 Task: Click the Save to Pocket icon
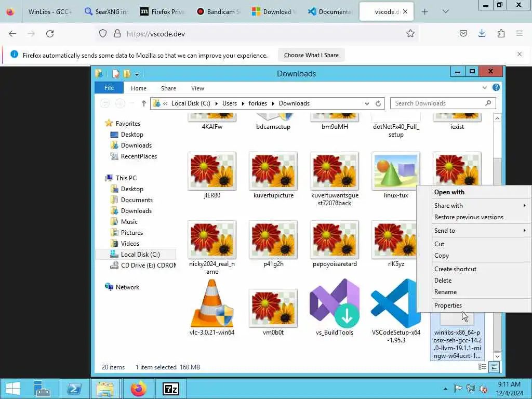tap(463, 33)
